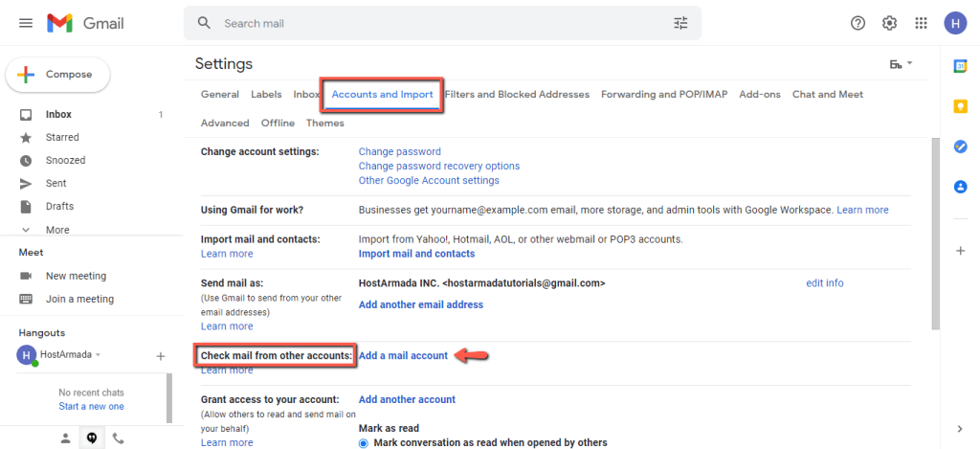Get add-ons plus icon in side panel

pyautogui.click(x=961, y=251)
